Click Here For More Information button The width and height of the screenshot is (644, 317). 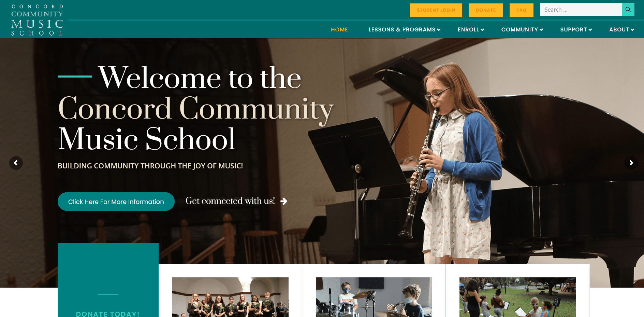116,202
